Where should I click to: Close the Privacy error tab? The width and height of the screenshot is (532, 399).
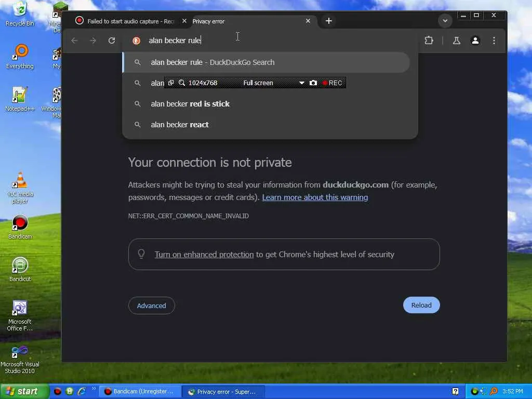tap(308, 21)
